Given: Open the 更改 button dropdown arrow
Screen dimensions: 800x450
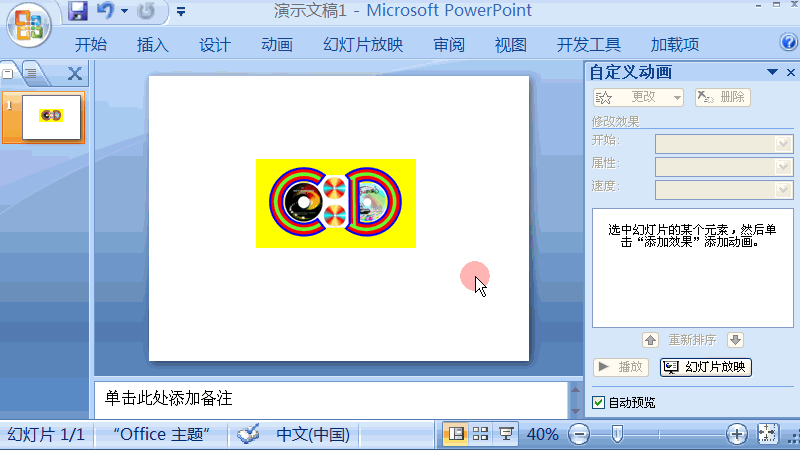Looking at the screenshot, I should pyautogui.click(x=677, y=97).
